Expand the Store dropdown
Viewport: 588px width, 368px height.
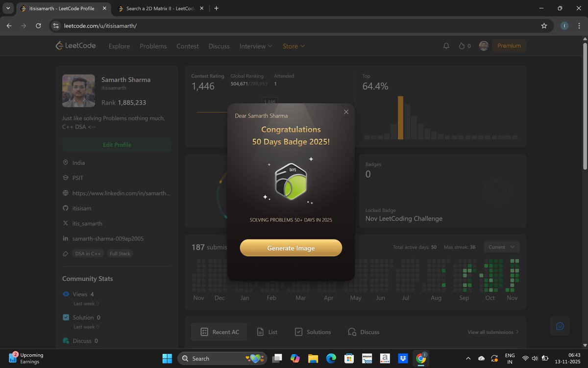pos(294,46)
